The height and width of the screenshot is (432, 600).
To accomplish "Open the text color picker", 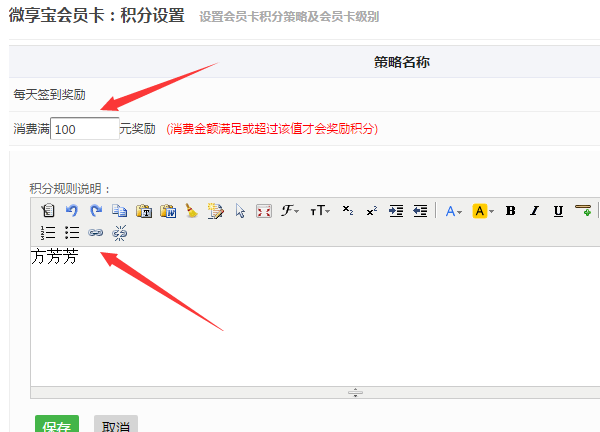I will point(454,211).
